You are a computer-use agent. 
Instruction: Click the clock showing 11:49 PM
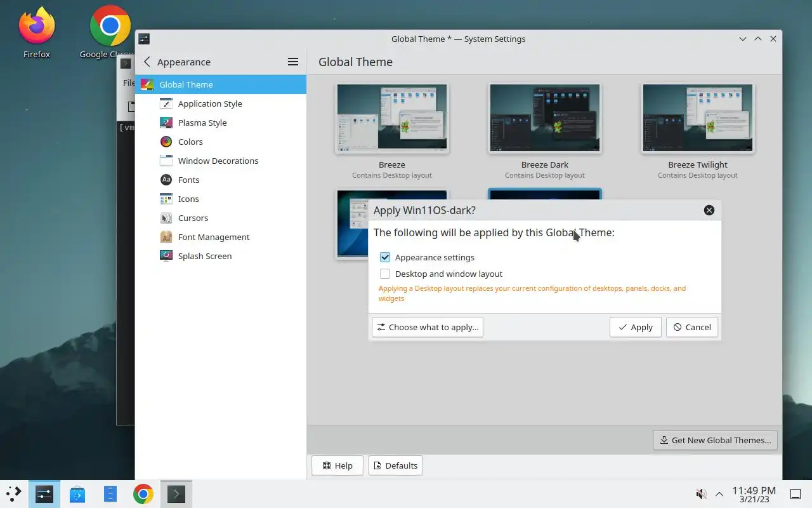click(754, 493)
